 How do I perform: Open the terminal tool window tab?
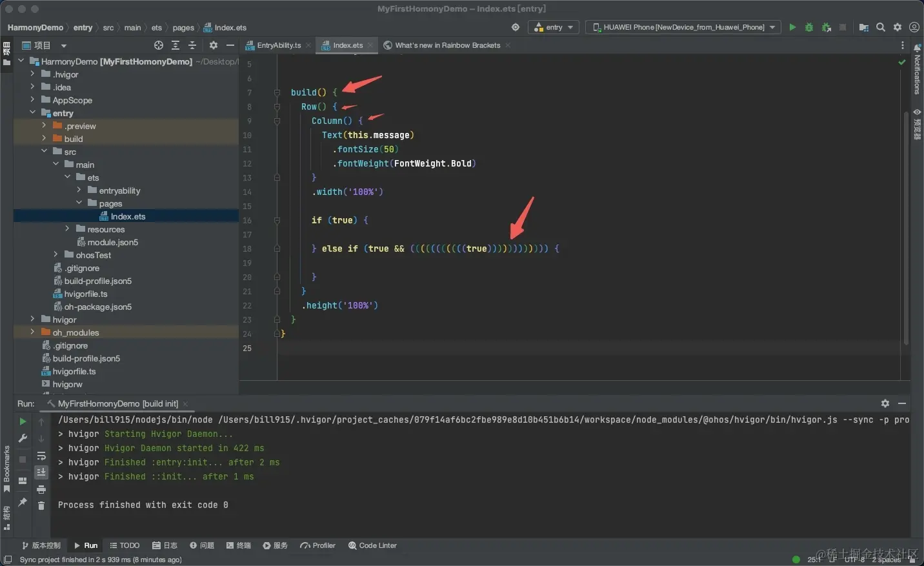coord(239,545)
